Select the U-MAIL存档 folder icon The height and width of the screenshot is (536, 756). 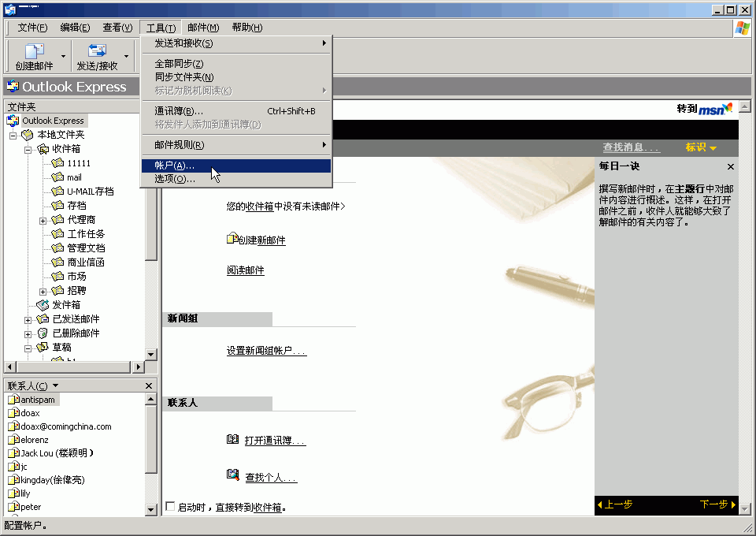57,191
